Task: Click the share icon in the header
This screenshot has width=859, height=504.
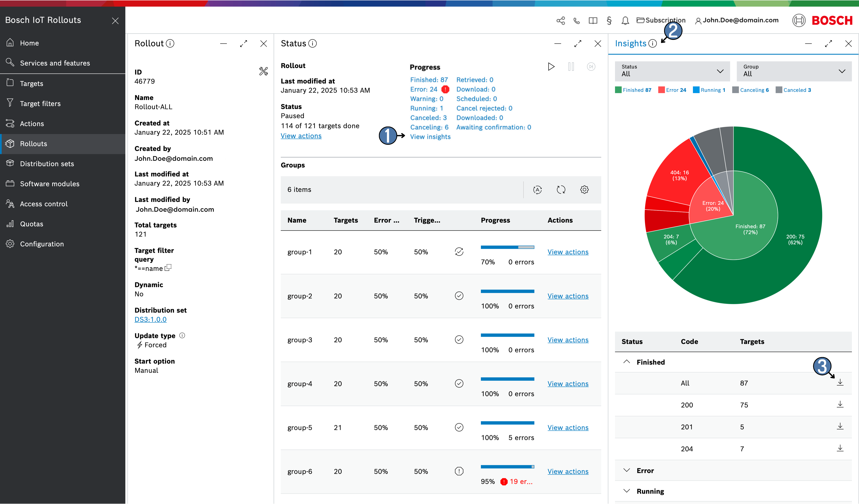Action: 560,21
